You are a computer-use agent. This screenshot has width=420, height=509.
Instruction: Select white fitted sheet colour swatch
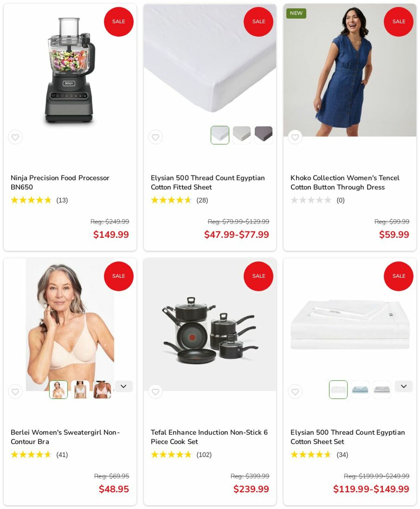point(220,135)
